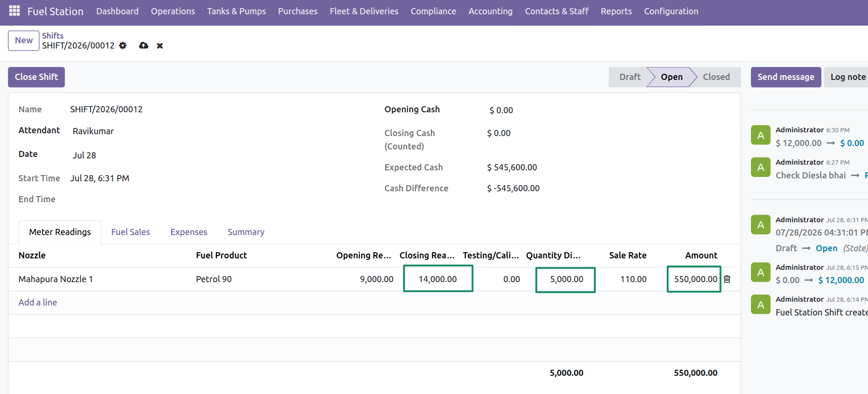Expand the Tanks & Pumps menu
The height and width of the screenshot is (394, 868).
[237, 11]
